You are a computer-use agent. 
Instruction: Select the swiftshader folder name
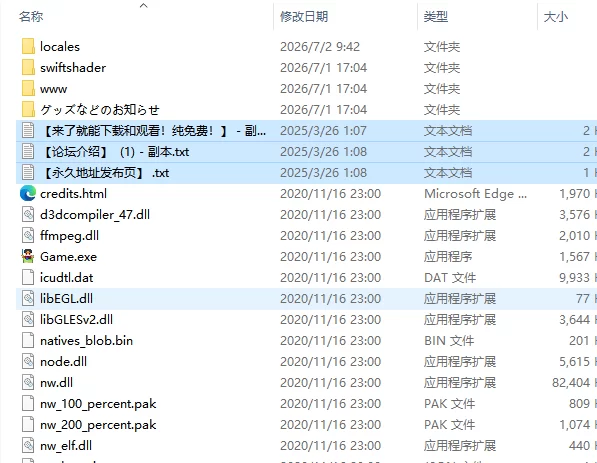[73, 67]
